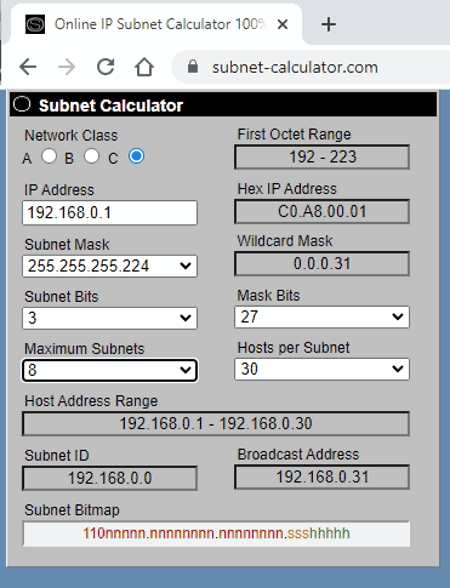
Task: Click the IP Address input field
Action: tap(110, 213)
